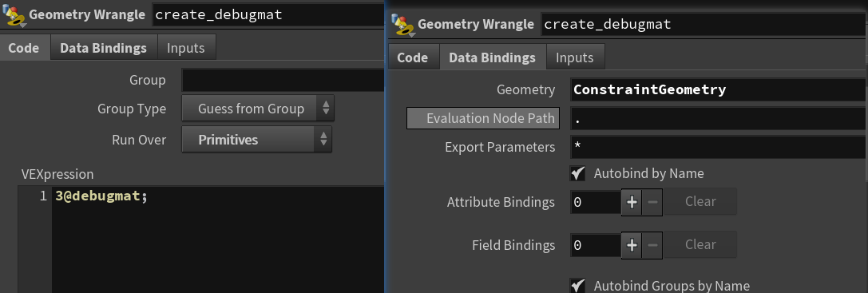Click the Group input field
The width and height of the screenshot is (868, 293).
point(283,81)
